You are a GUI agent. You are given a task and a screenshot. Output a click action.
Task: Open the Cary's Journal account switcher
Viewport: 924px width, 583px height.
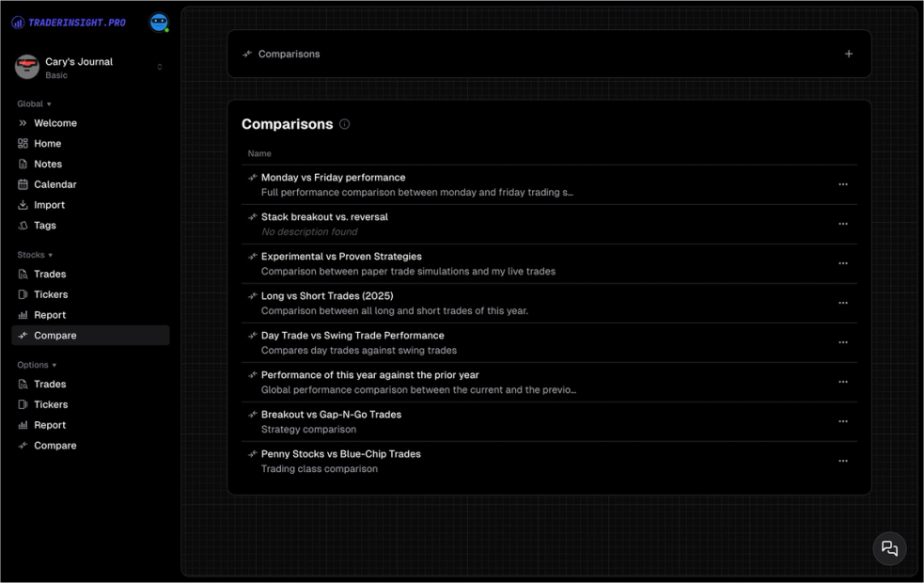89,67
